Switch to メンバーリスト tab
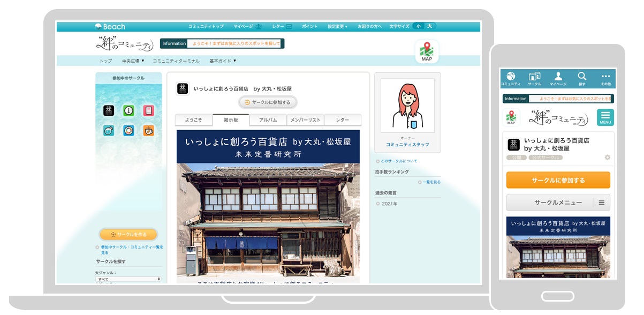Viewport: 644px width, 315px height. pyautogui.click(x=306, y=120)
